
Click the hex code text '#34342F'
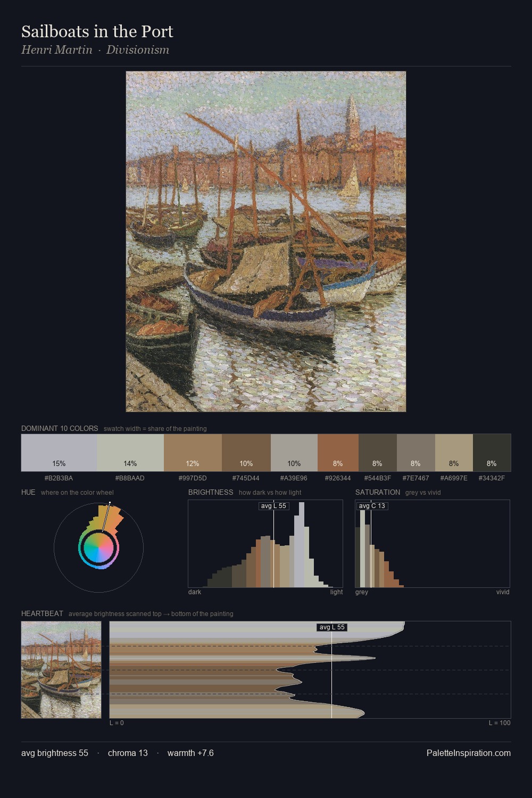coord(492,478)
